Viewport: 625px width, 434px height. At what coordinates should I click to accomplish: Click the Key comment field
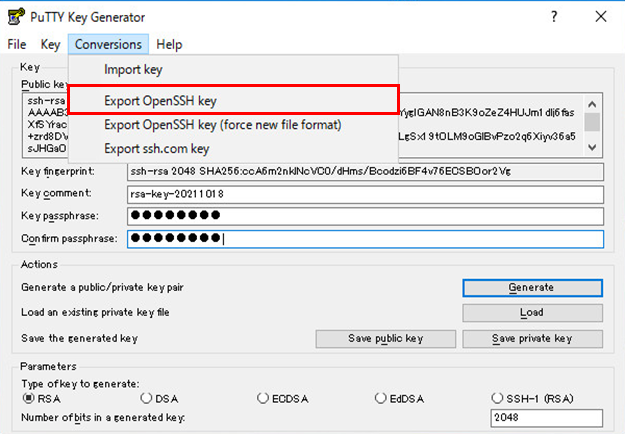pyautogui.click(x=365, y=194)
